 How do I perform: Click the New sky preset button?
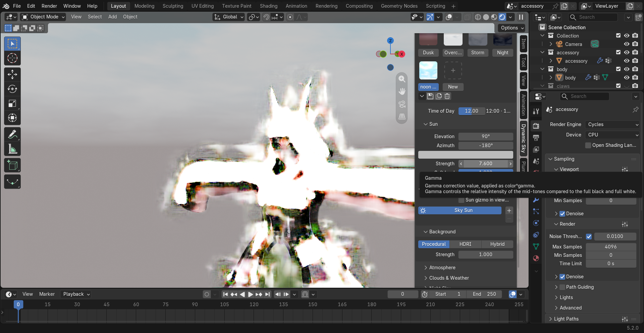(453, 87)
